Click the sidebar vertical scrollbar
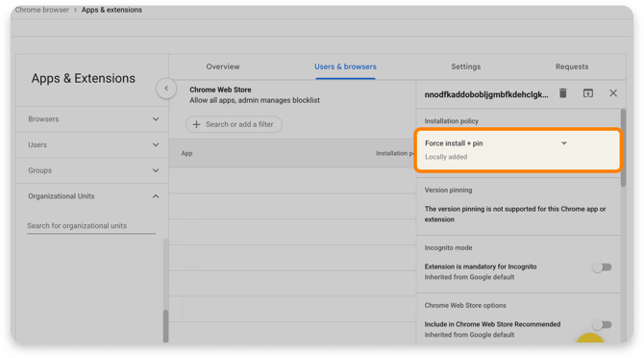The height and width of the screenshot is (358, 644). tap(165, 325)
